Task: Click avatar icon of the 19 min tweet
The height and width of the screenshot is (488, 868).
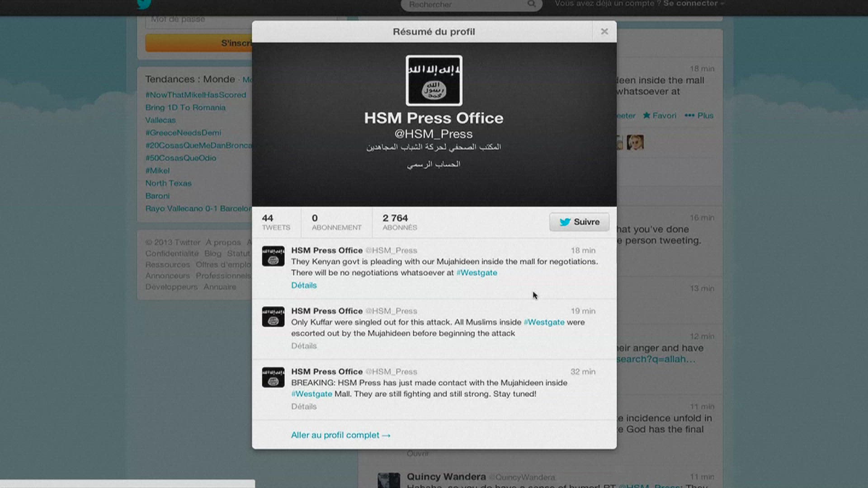Action: click(x=273, y=317)
